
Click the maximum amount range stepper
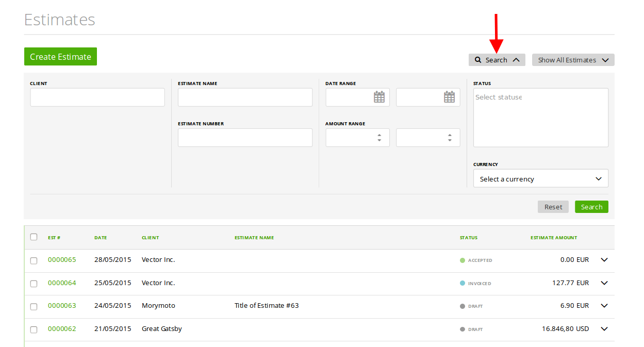(x=450, y=138)
